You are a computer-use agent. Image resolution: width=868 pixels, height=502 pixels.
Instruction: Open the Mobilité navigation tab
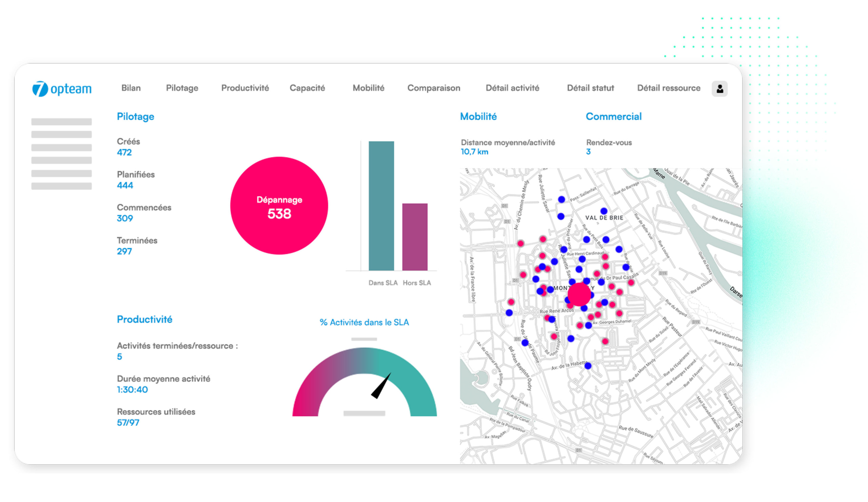coord(368,88)
